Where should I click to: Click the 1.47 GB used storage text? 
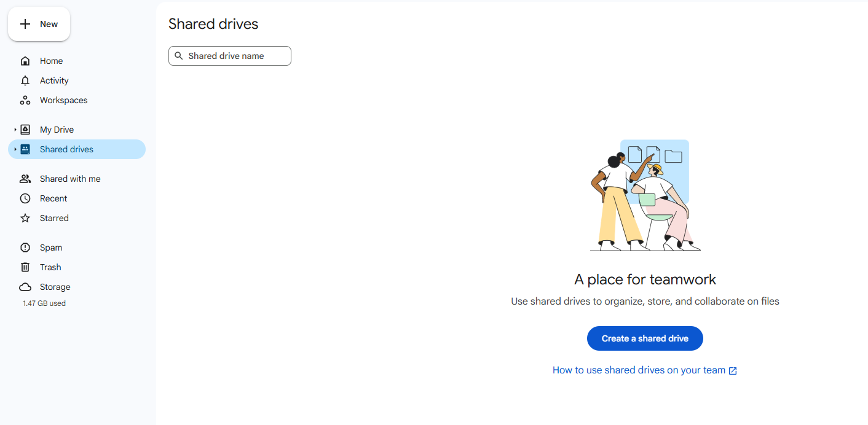click(x=44, y=303)
